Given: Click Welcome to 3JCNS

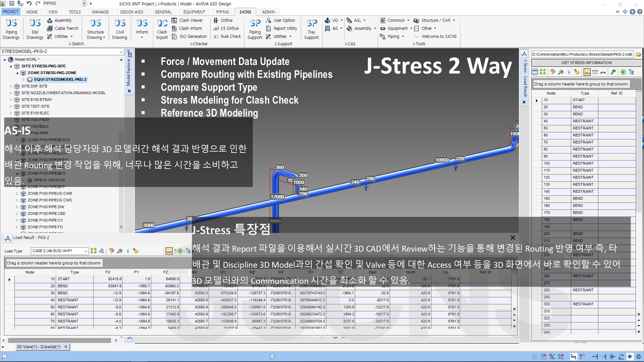Looking at the screenshot, I should pyautogui.click(x=435, y=36).
